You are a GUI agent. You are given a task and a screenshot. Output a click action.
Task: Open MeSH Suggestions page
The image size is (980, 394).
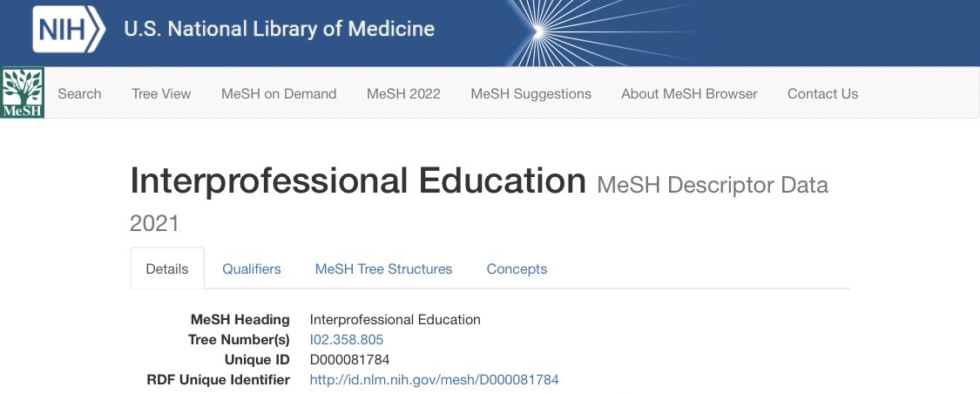[531, 94]
